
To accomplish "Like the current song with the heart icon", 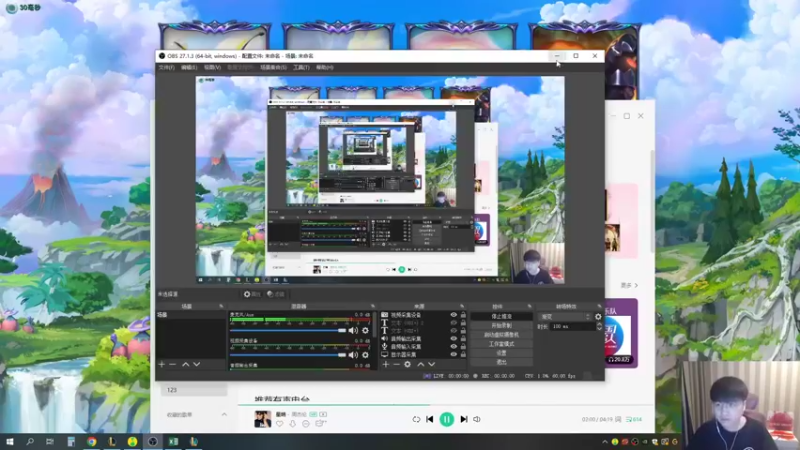I will [280, 423].
